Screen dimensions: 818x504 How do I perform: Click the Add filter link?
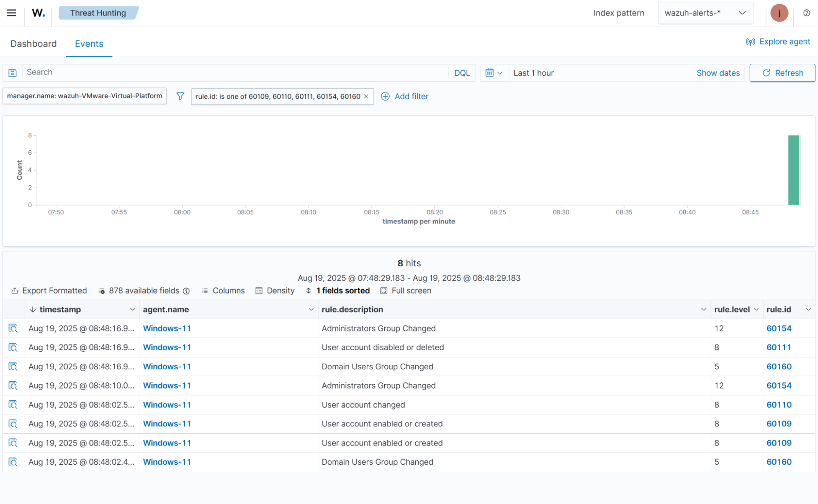pos(411,96)
